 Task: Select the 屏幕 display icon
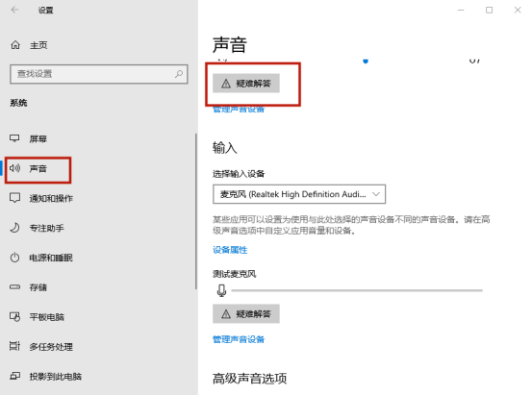point(14,138)
